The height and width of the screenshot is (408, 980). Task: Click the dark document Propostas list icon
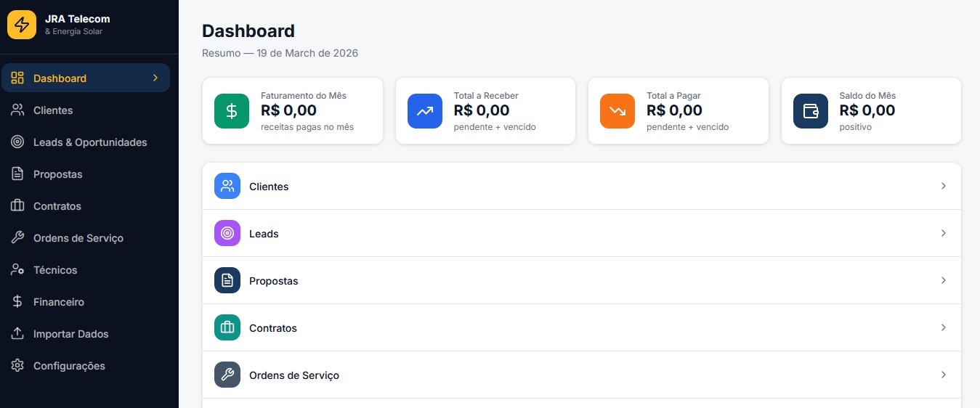[227, 280]
